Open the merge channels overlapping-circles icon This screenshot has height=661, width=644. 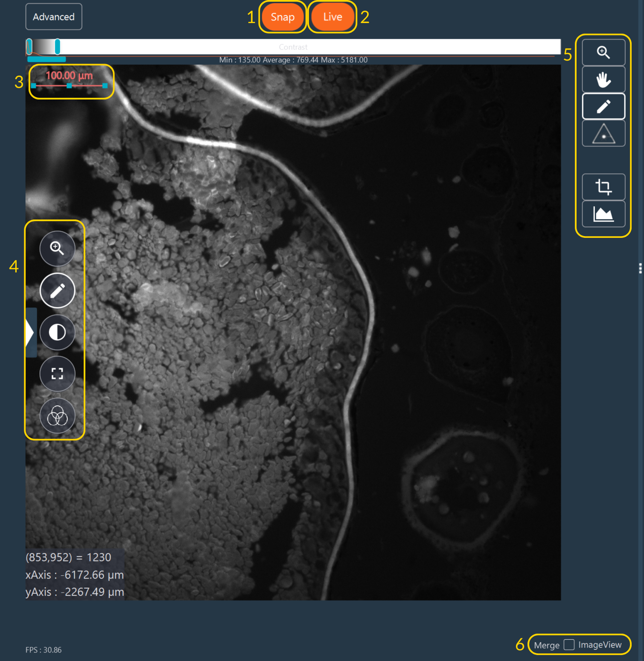pos(57,415)
